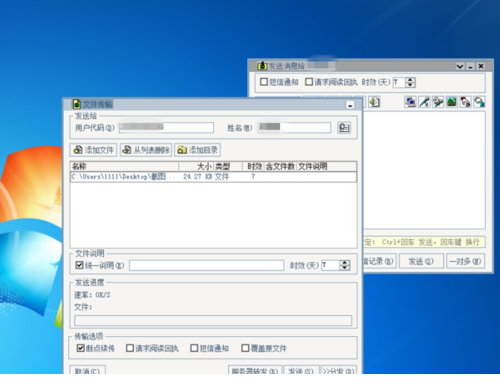Uncheck the 断点续传 checkbox

(80, 348)
